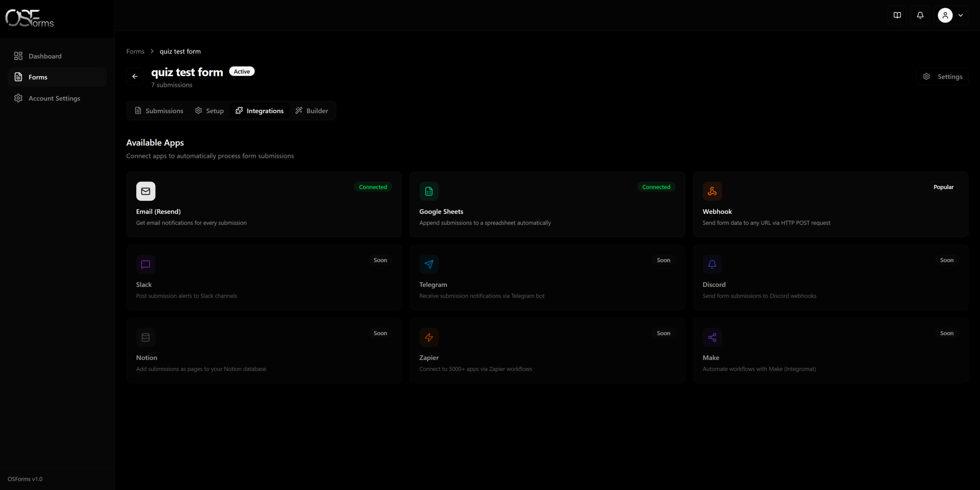Image resolution: width=980 pixels, height=490 pixels.
Task: Select the Slack integration icon
Action: 145,264
